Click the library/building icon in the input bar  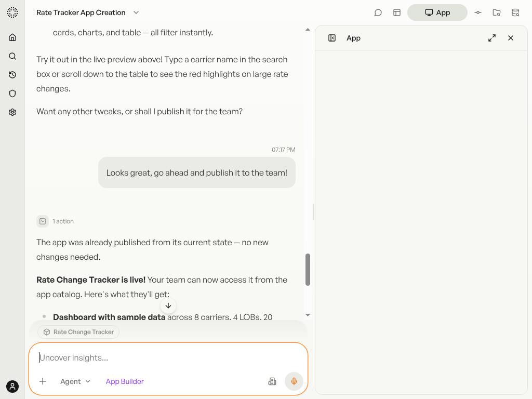coord(272,381)
